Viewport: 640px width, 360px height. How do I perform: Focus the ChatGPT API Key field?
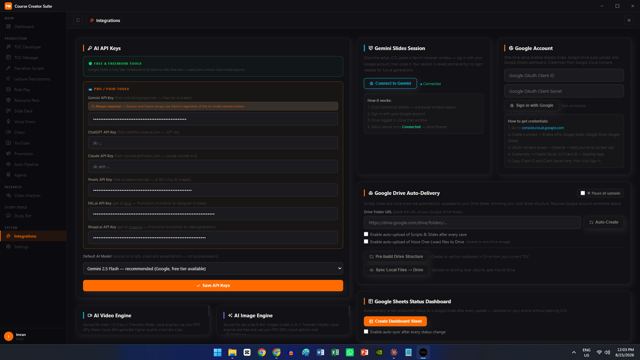coord(213,143)
